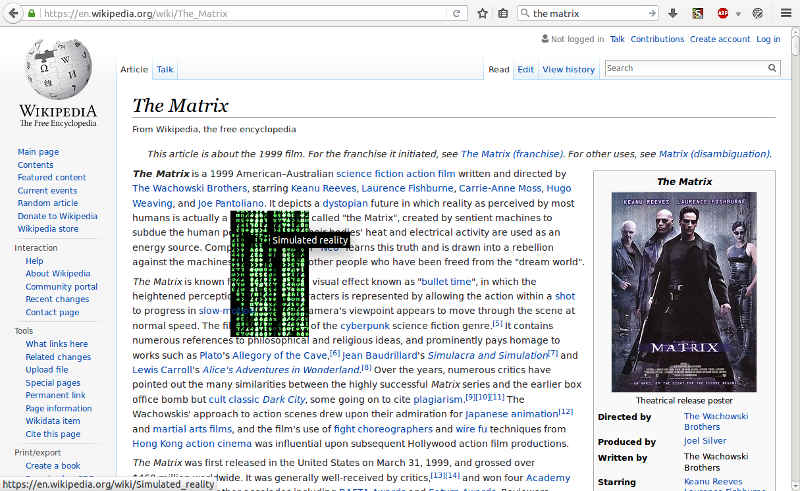
Task: Submit browser search with the go arrow
Action: tap(652, 13)
